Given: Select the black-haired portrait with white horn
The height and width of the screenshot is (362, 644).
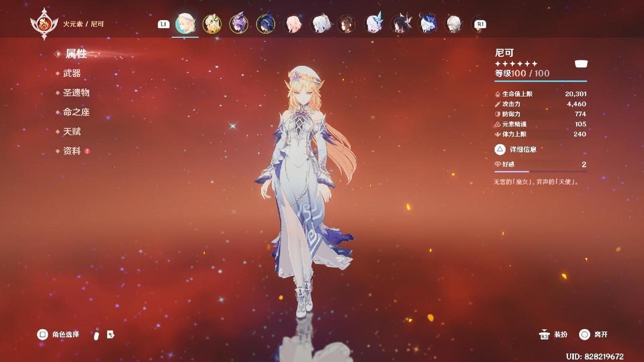Looking at the screenshot, I should tap(401, 24).
